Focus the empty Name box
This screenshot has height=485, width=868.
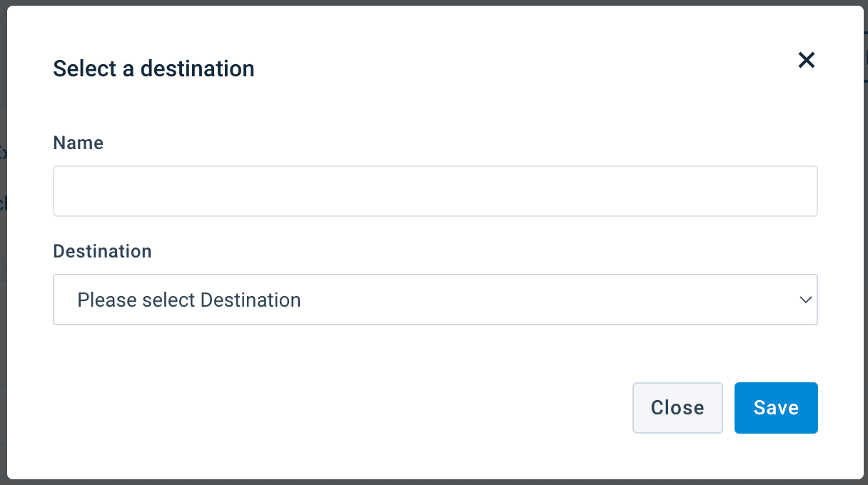tap(435, 191)
